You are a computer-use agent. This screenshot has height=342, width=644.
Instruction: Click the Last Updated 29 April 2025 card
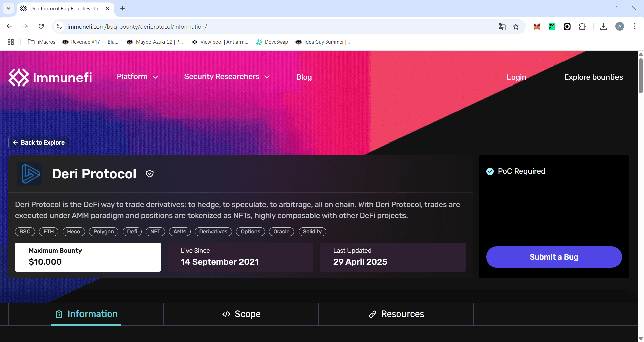(393, 257)
